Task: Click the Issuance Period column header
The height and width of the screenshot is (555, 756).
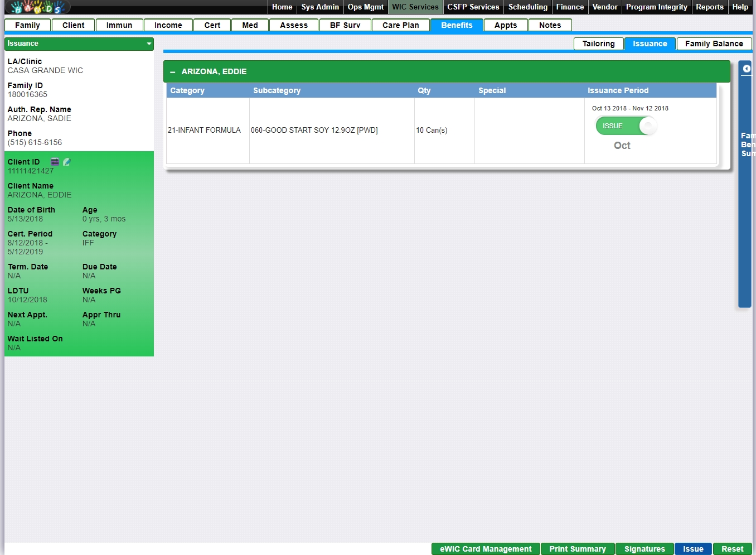Action: point(618,90)
